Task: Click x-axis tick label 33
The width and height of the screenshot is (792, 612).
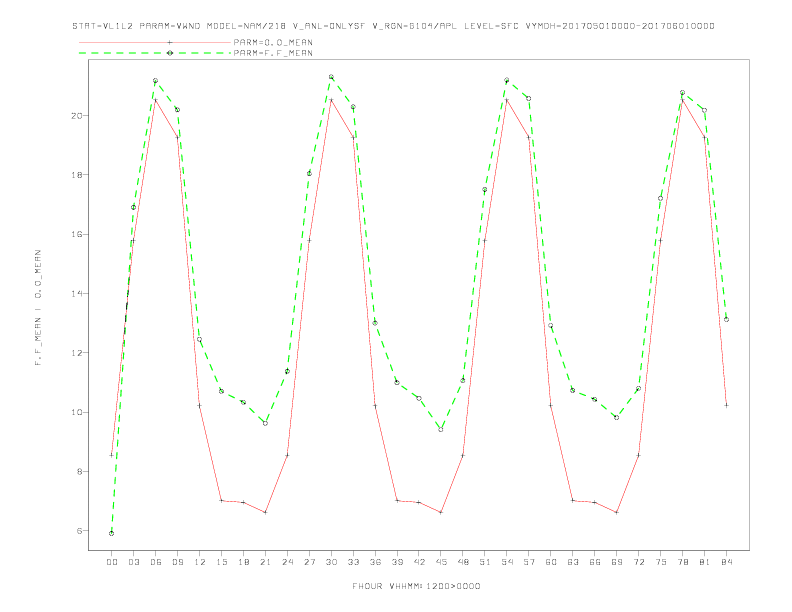Action: coord(353,562)
